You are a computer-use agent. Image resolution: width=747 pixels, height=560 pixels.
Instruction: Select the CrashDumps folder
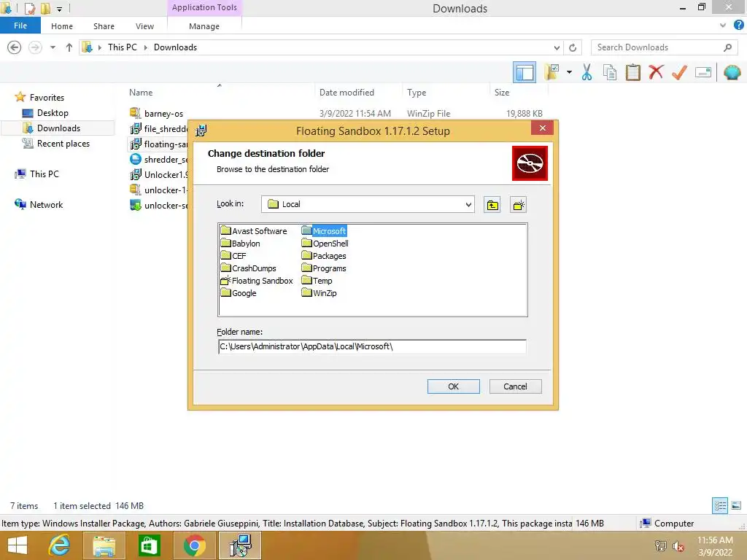pos(248,268)
